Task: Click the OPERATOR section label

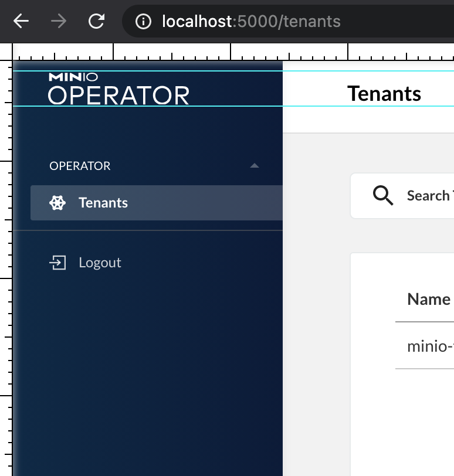Action: click(80, 166)
